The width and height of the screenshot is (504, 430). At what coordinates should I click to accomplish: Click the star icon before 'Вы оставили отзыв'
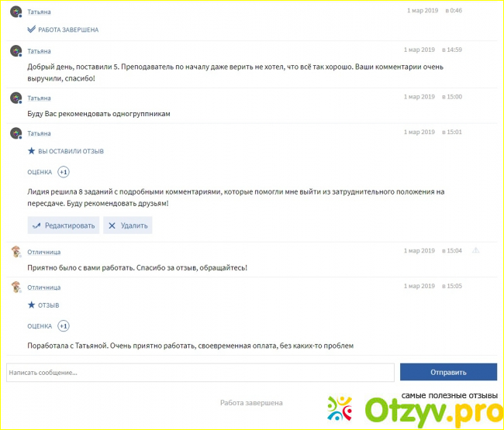tap(32, 151)
